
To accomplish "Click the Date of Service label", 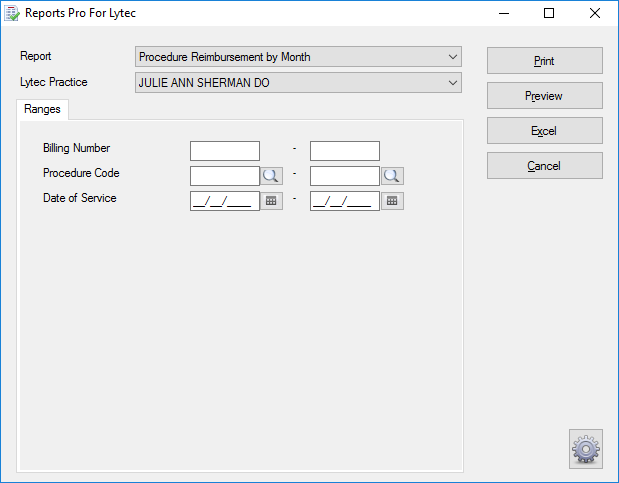I will pyautogui.click(x=80, y=198).
